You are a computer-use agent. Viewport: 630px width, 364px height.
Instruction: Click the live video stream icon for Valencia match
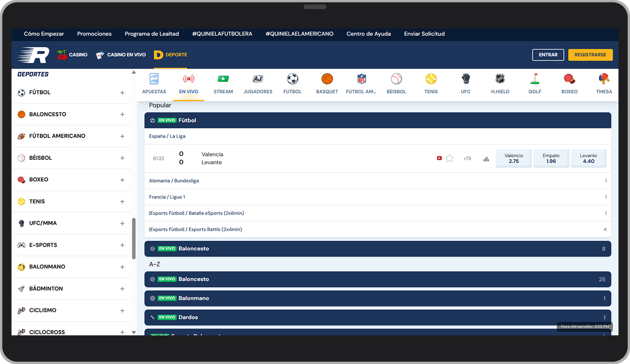439,158
